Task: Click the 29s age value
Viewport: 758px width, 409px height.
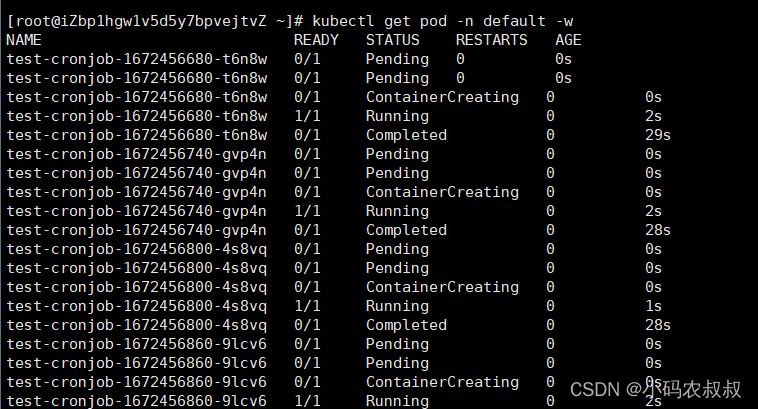Action: coord(657,135)
